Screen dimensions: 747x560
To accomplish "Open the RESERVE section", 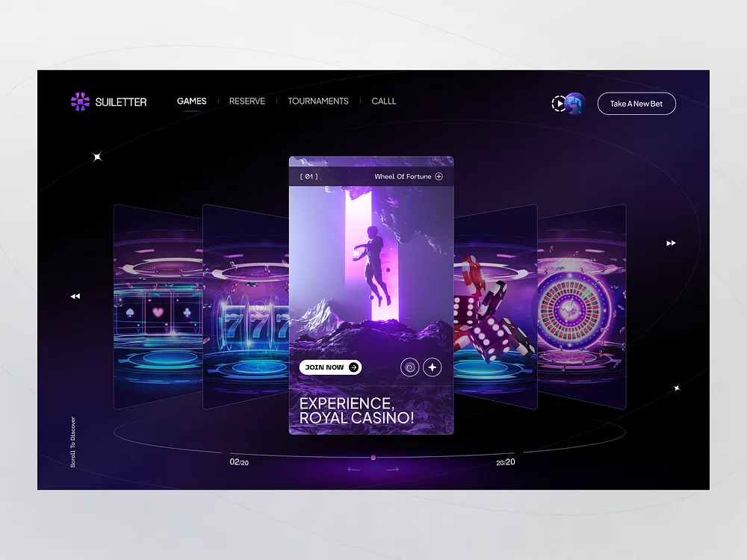I will coord(247,101).
